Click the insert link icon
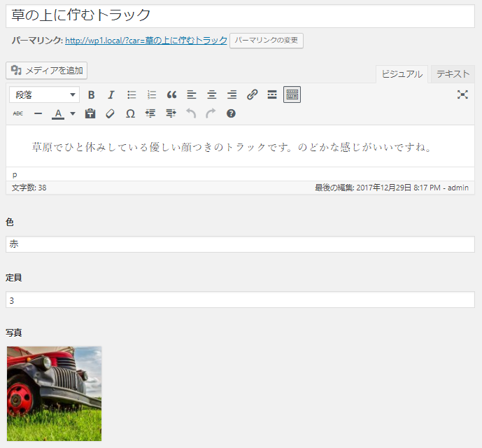The height and width of the screenshot is (448, 482). pos(253,94)
